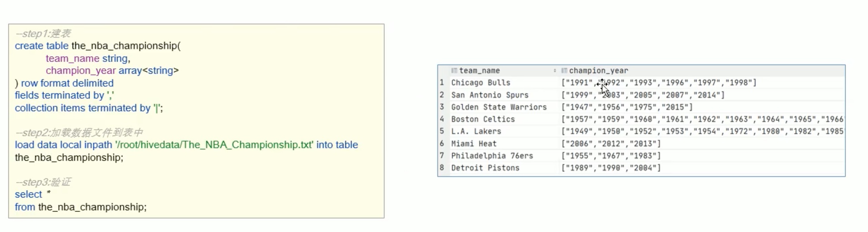Select Detroit Pistons champion years cell
Screen dimensions: 868x232
702,168
